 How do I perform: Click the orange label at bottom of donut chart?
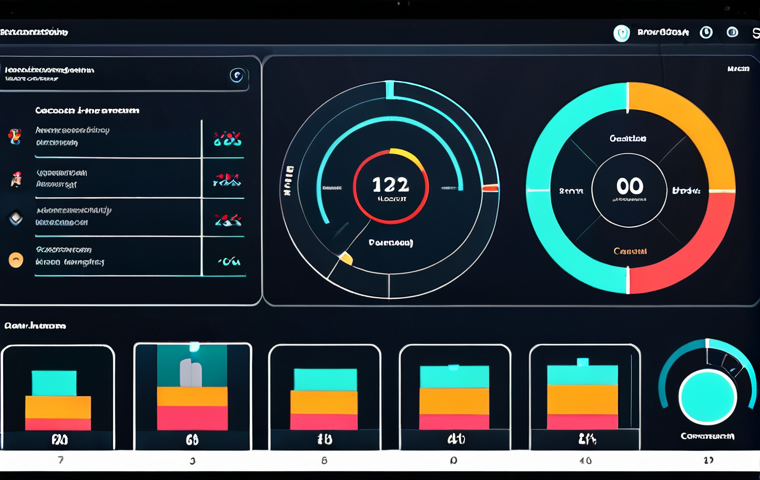[x=630, y=251]
